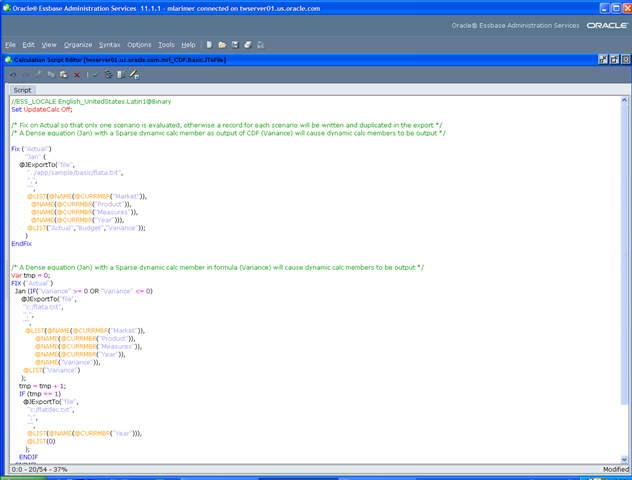Open the Edit menu
The width and height of the screenshot is (632, 480).
click(x=28, y=45)
